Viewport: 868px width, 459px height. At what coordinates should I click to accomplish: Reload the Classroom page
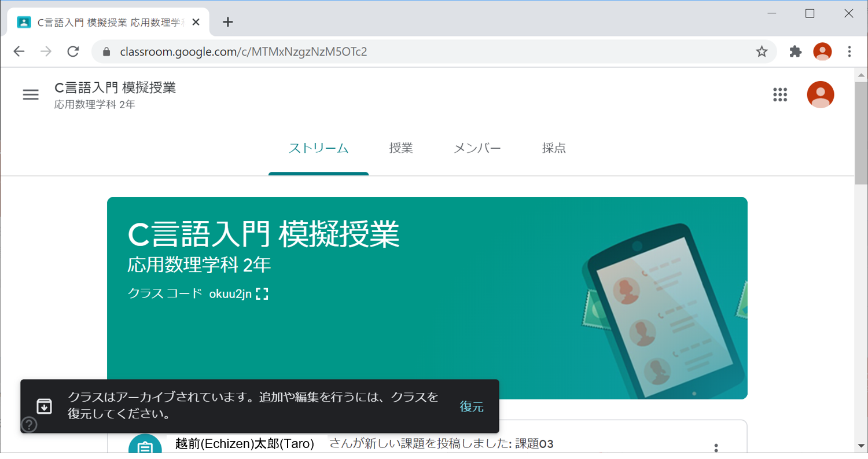pyautogui.click(x=73, y=52)
